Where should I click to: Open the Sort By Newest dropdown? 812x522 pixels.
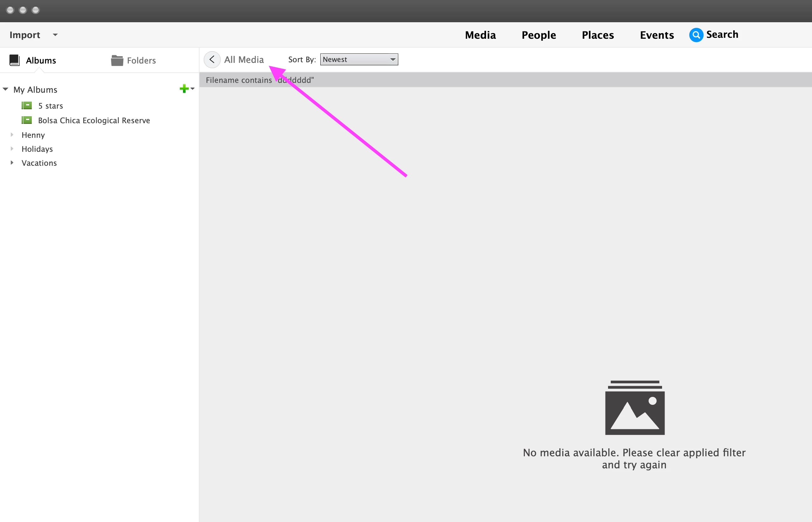tap(359, 60)
